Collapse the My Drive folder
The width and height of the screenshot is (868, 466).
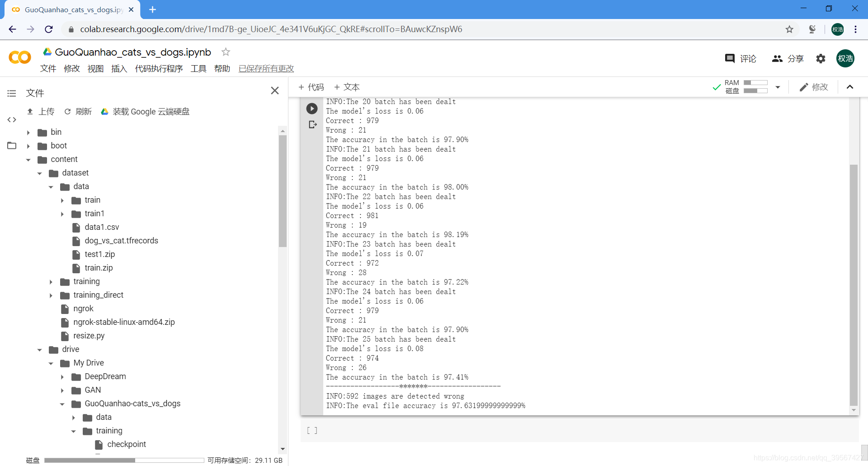pyautogui.click(x=51, y=363)
